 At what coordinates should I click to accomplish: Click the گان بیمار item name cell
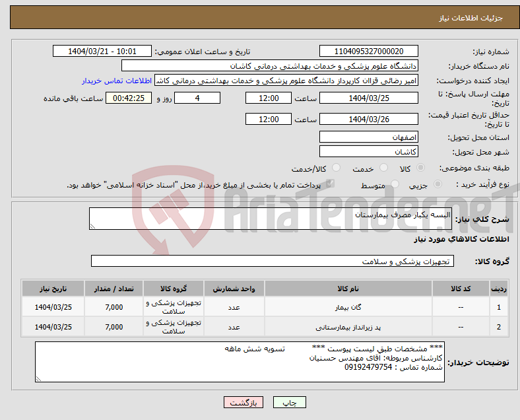point(348,307)
